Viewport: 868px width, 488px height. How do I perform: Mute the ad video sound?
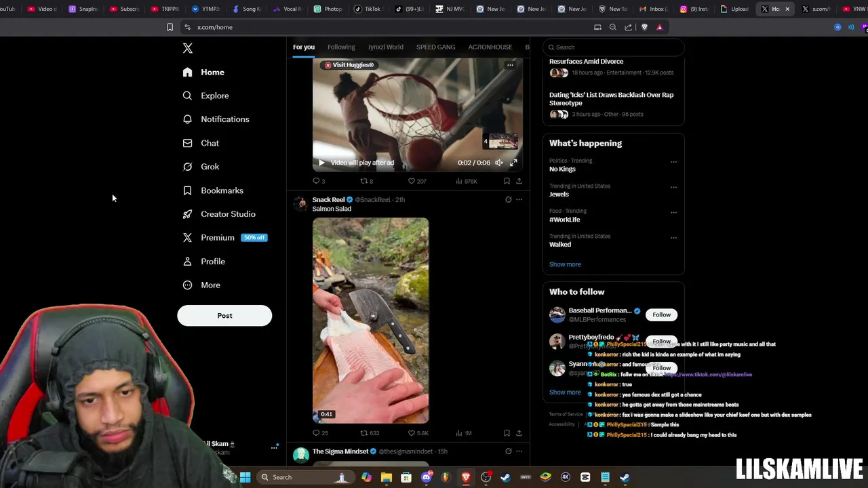(499, 163)
